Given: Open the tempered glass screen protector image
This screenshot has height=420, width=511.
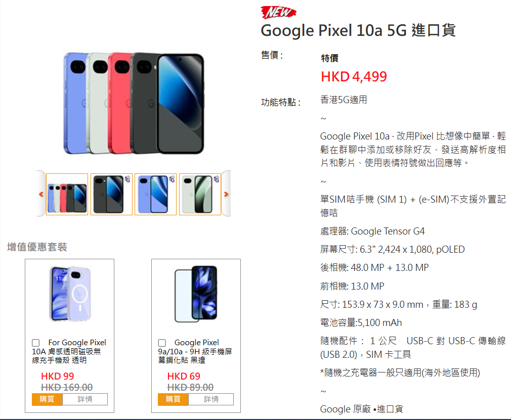Looking at the screenshot, I should (x=196, y=294).
